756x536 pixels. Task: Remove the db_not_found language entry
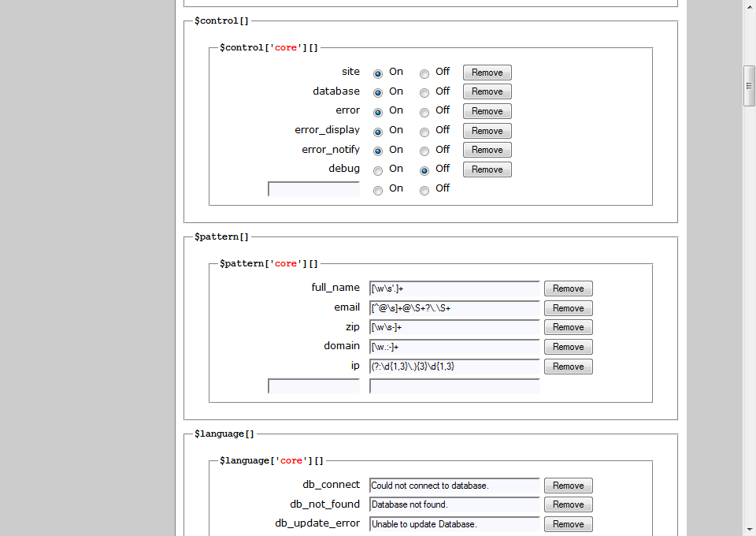568,504
